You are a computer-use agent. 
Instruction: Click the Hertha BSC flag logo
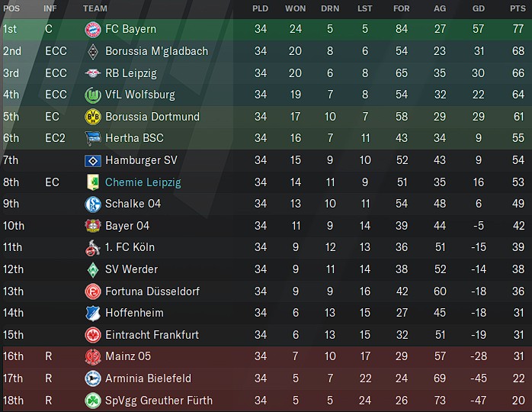(93, 138)
